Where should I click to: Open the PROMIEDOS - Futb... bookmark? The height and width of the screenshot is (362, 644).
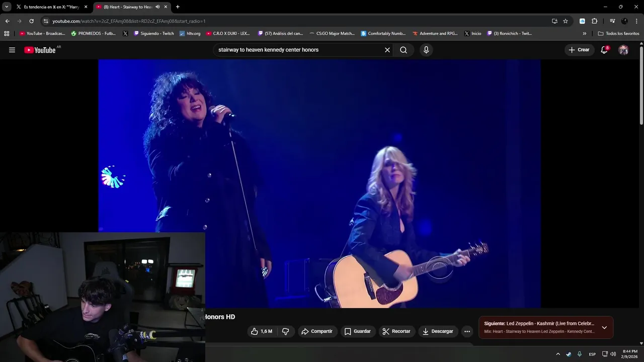click(94, 34)
